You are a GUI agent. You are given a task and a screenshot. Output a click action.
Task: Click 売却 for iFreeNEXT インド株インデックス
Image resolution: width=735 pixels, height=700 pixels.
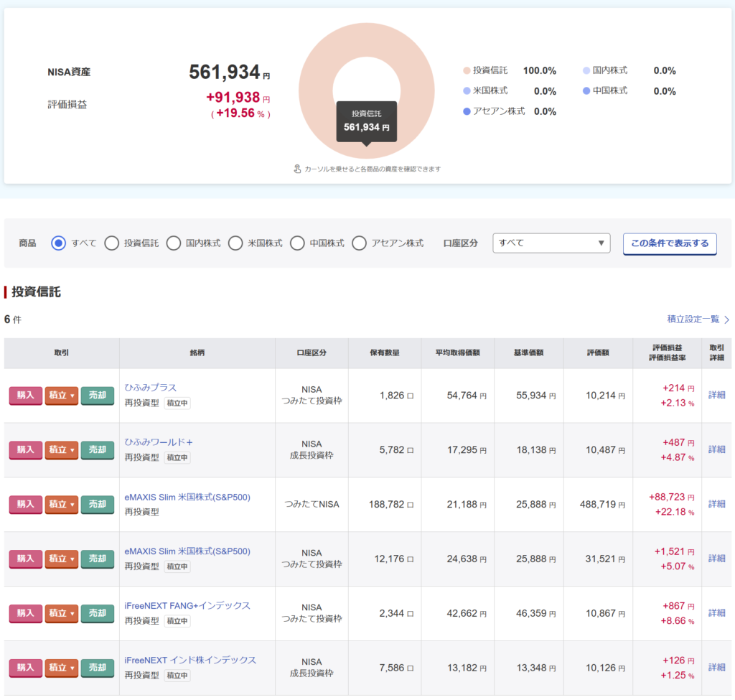coord(98,668)
